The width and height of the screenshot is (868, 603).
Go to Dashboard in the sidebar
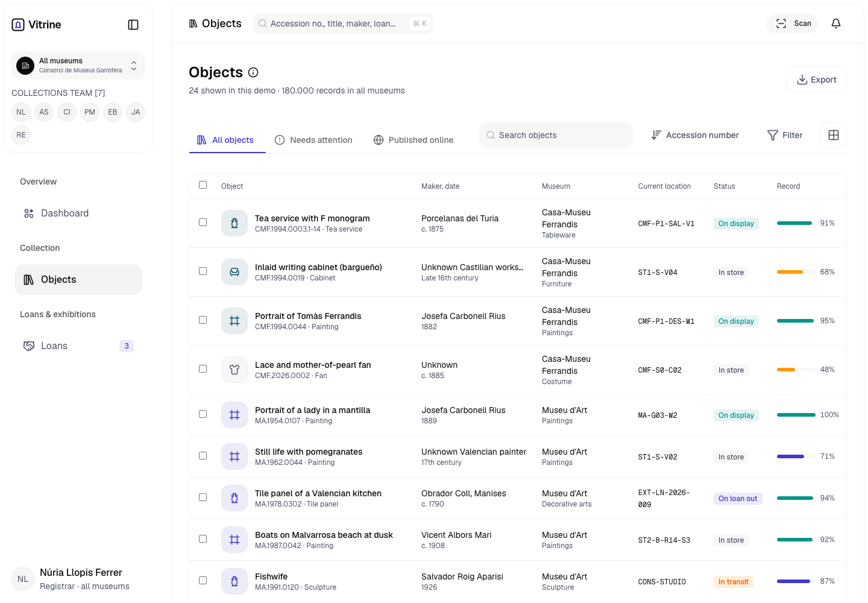pos(78,213)
